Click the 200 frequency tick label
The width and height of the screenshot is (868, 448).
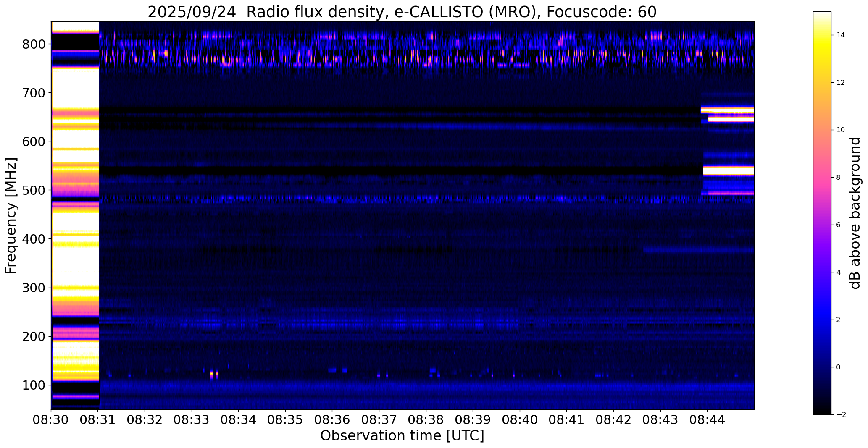tap(34, 336)
